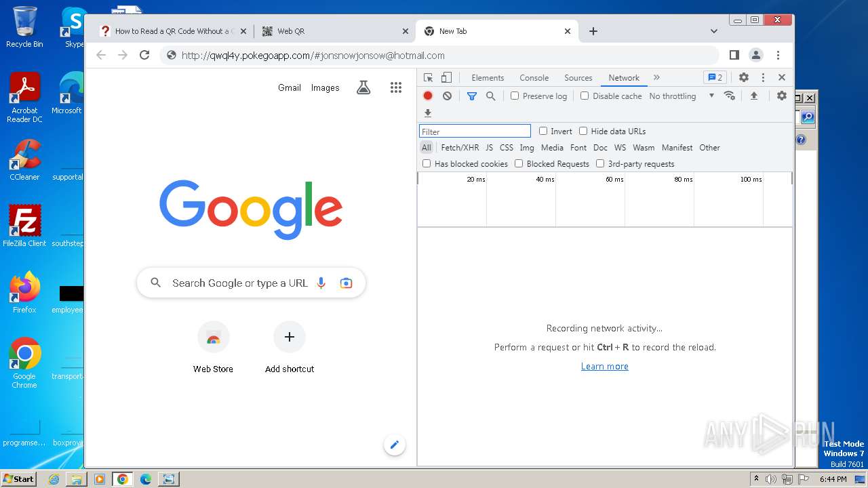Viewport: 868px width, 488px height.
Task: Filter requests by JS type
Action: pos(489,147)
